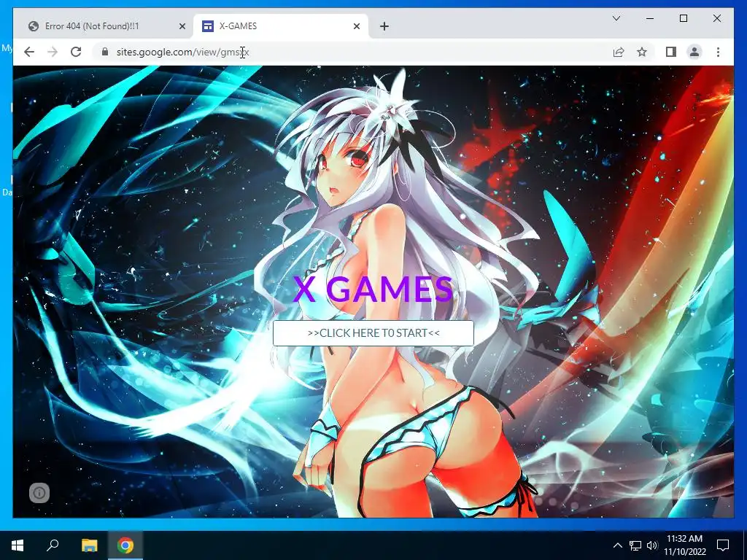Select the X-GAMES tab
The width and height of the screenshot is (747, 560).
(x=281, y=26)
